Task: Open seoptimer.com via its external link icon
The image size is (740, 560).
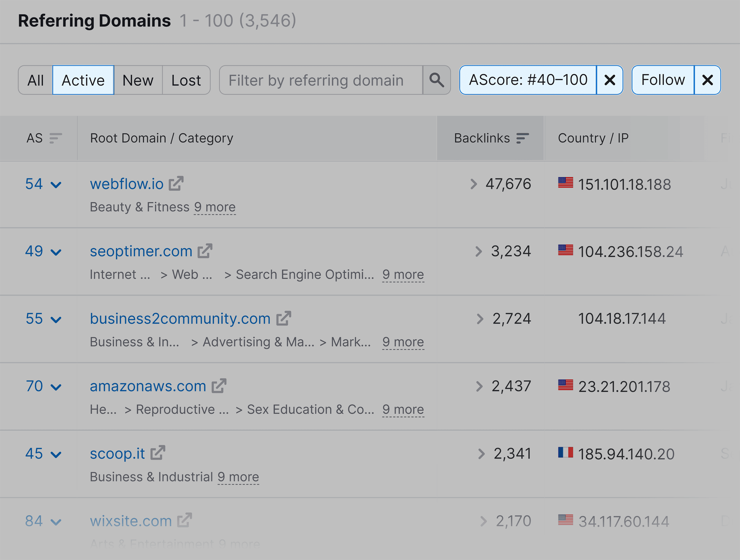Action: 205,251
